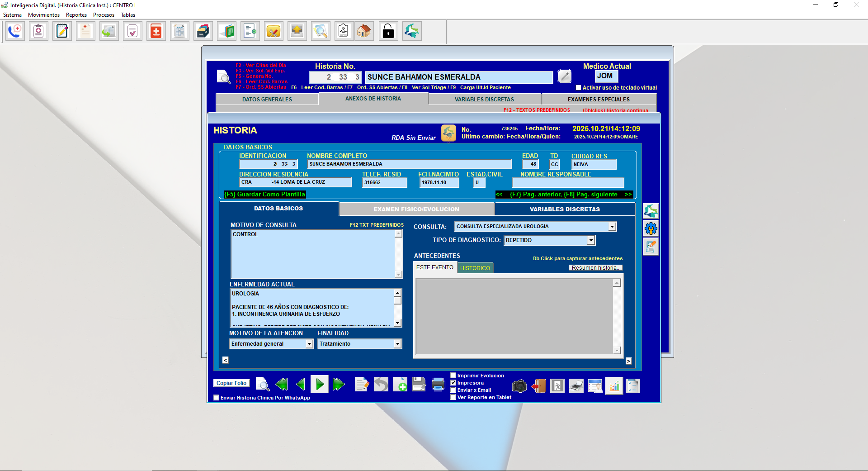Open the notepad with pencil toolbar icon

point(62,31)
